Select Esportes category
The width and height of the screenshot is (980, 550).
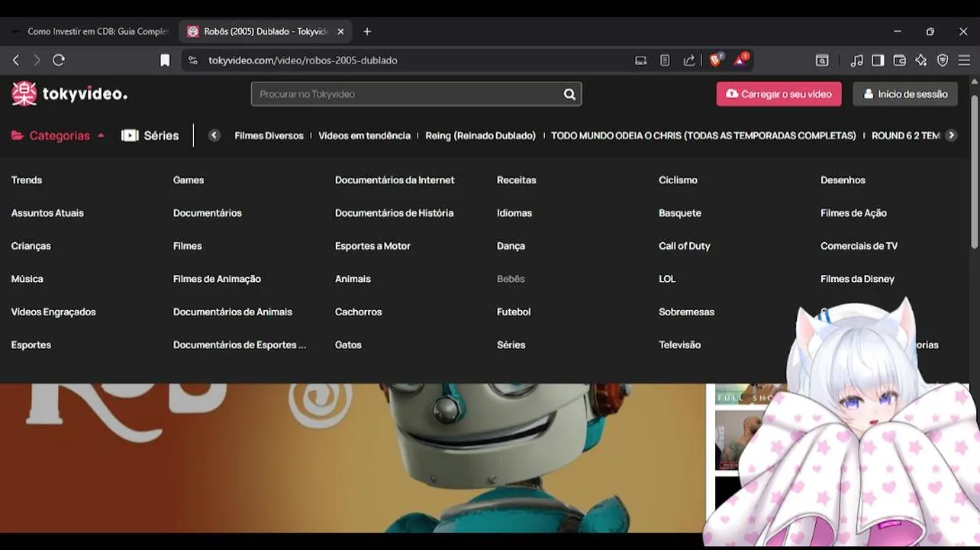pyautogui.click(x=31, y=345)
